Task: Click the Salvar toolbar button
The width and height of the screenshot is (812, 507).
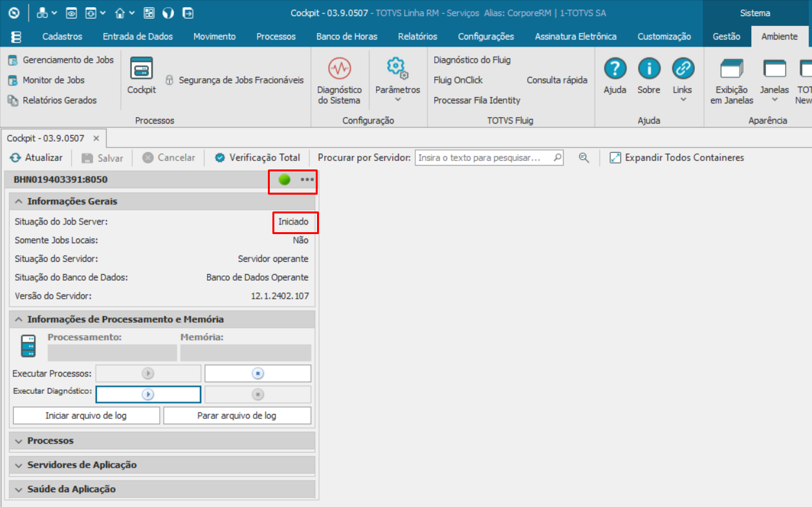Action: point(102,158)
